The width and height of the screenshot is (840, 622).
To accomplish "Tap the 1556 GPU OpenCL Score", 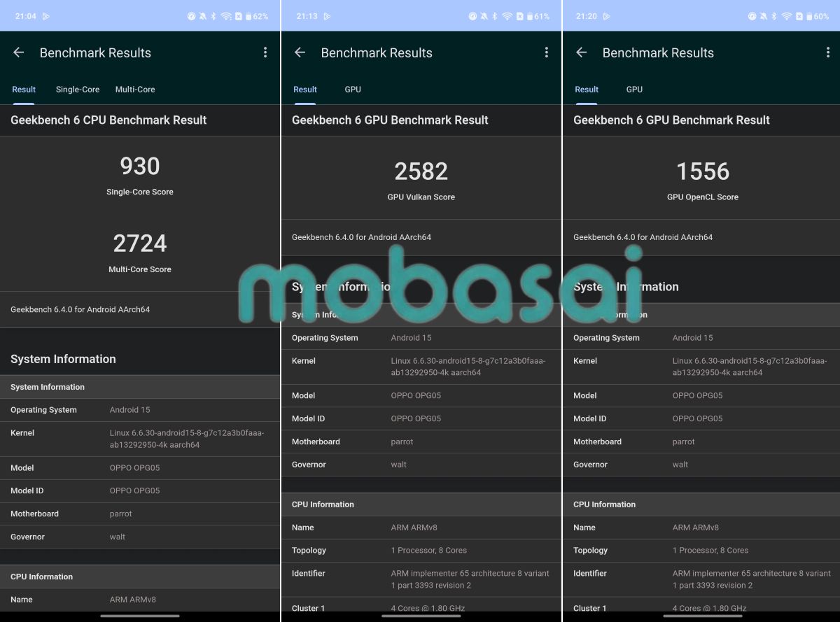I will coord(702,171).
